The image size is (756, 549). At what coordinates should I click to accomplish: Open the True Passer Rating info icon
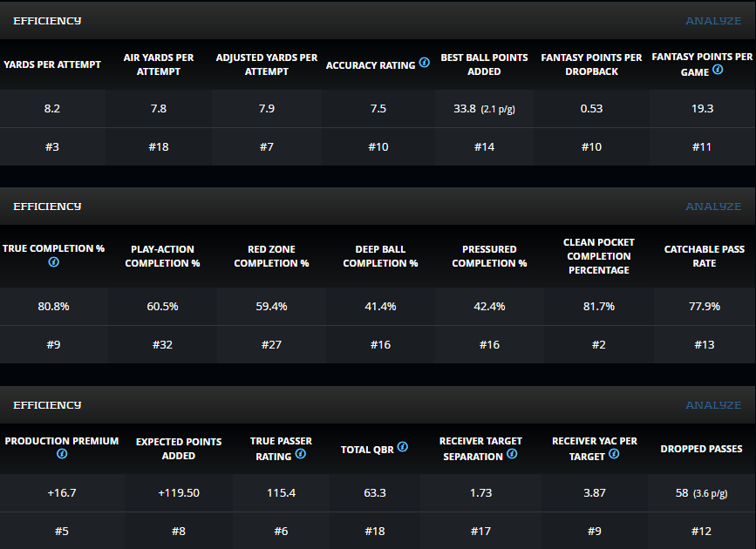coord(300,454)
